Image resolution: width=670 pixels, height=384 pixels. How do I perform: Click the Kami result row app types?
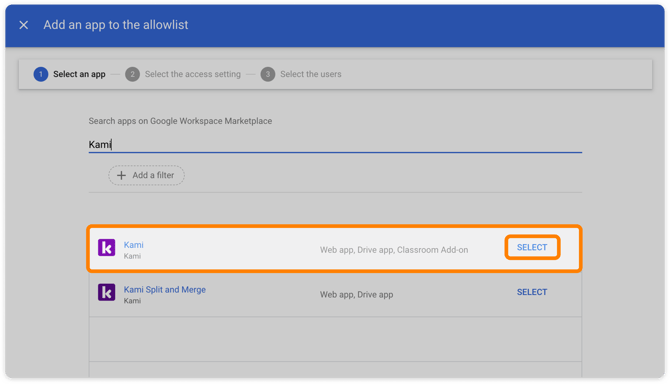coord(394,250)
